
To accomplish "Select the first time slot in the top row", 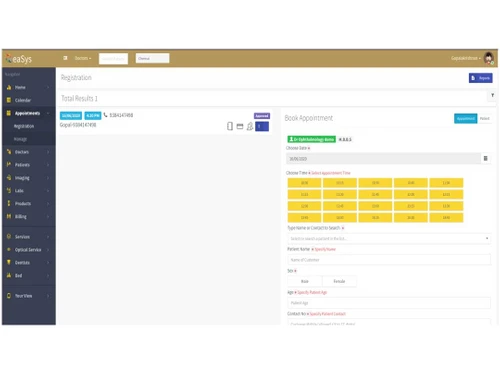I will [304, 183].
